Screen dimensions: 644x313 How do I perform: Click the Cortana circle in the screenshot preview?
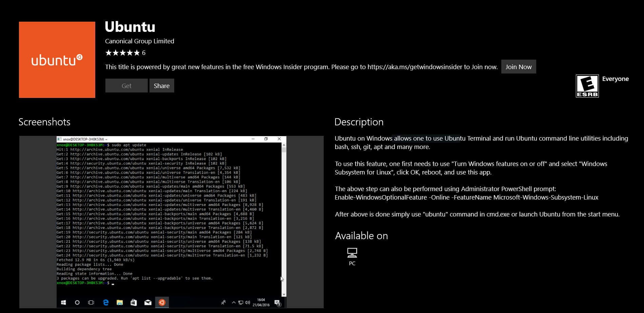tap(77, 302)
